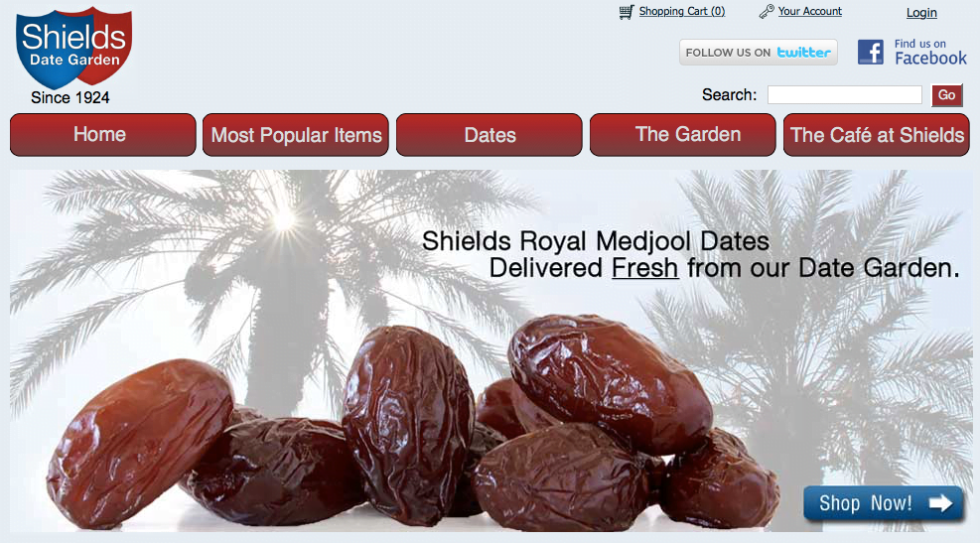Open the Dates menu
The width and height of the screenshot is (980, 543).
(490, 134)
